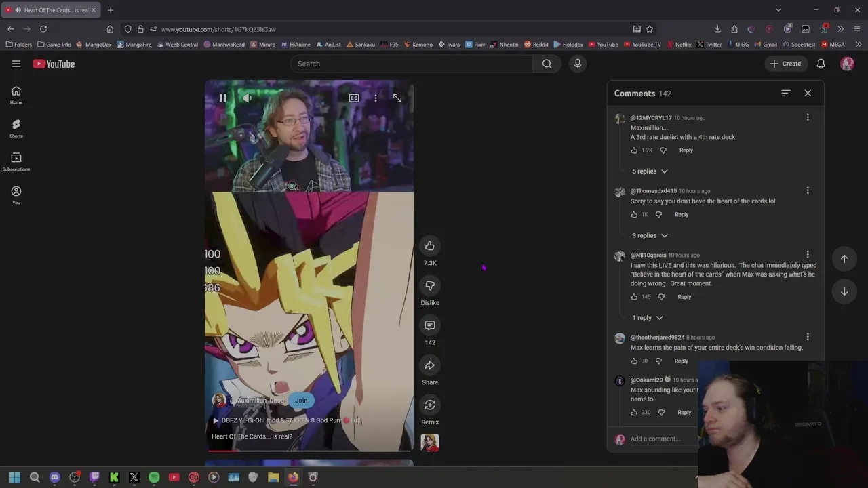Open Subscriptions in the sidebar

(16, 161)
